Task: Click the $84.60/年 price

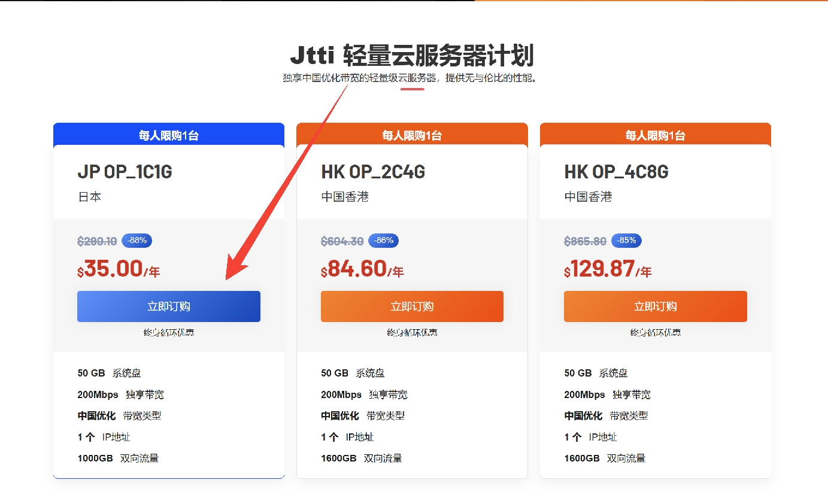Action: [x=362, y=269]
